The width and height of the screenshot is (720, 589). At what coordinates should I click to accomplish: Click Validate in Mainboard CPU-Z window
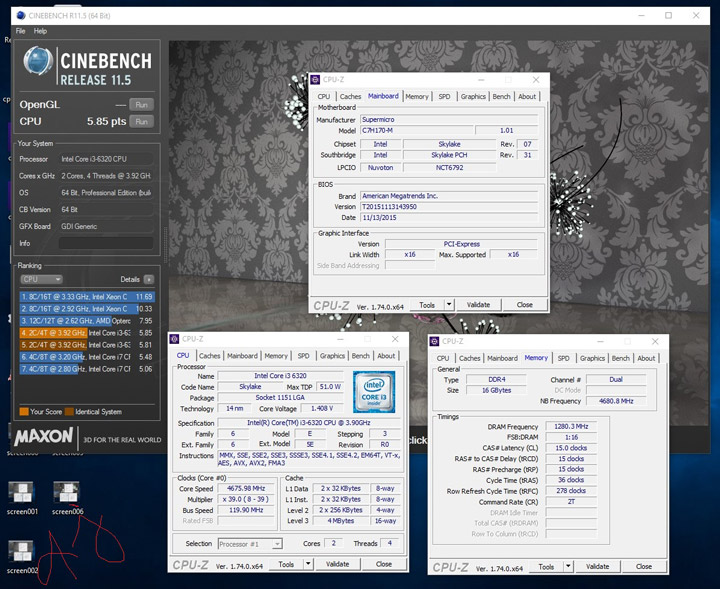click(478, 305)
